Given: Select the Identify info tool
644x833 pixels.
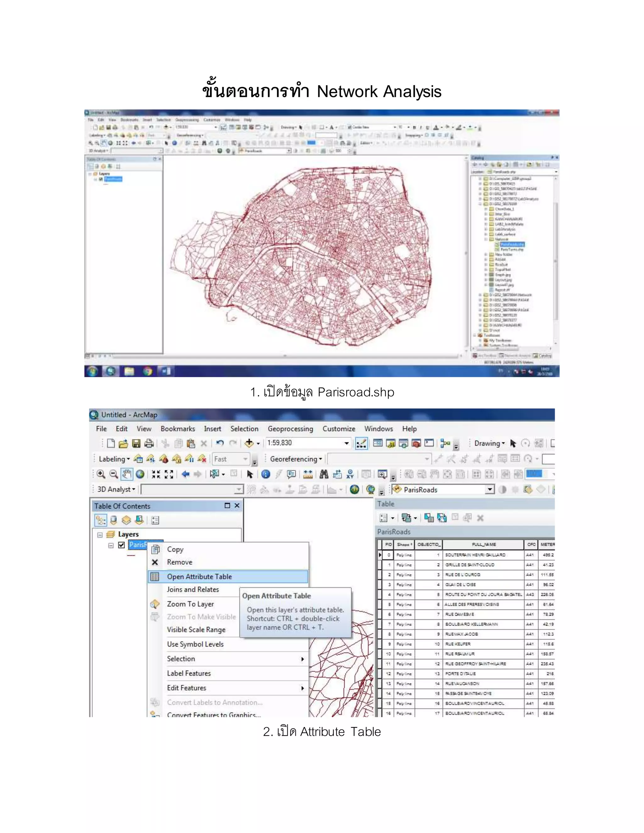Looking at the screenshot, I should [x=266, y=474].
